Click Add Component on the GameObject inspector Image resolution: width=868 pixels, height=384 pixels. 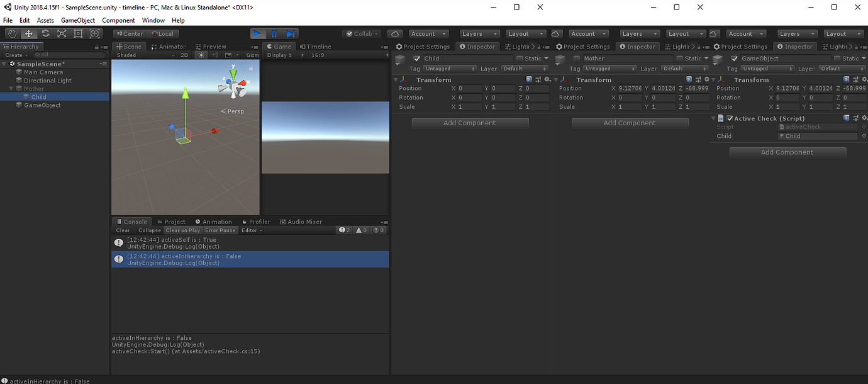tap(787, 152)
